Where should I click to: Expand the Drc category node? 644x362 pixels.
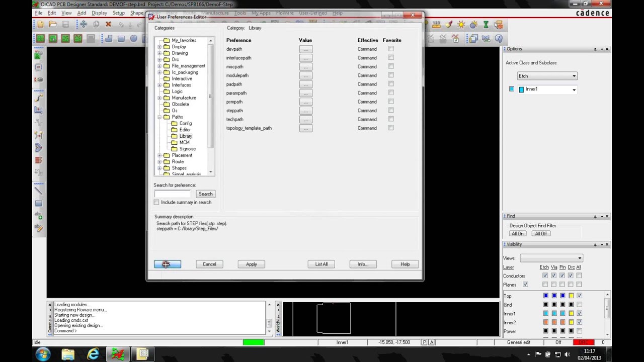[x=159, y=59]
